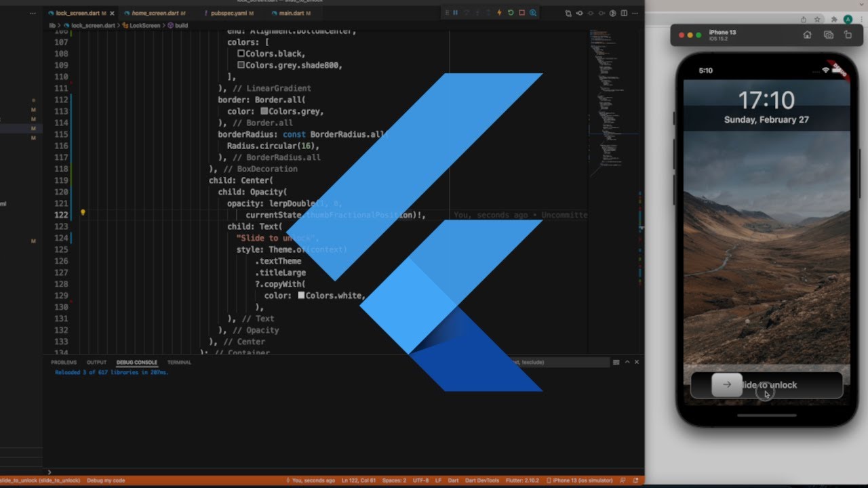Click the green hot restart icon
Image resolution: width=868 pixels, height=488 pixels.
tap(510, 13)
